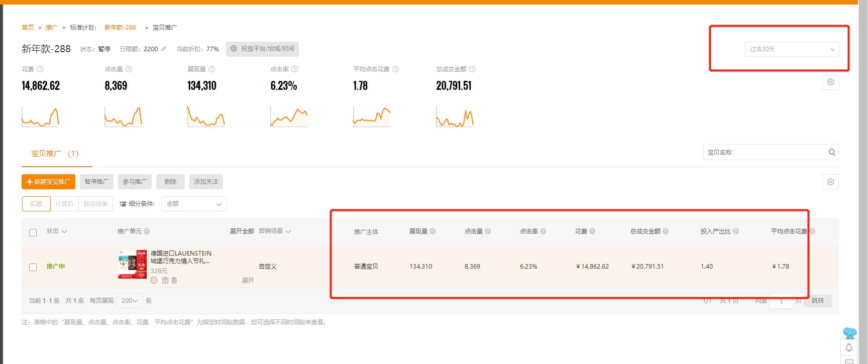The image size is (868, 364).
Task: Open help icon beside top 点击率 metric
Action: [x=295, y=69]
